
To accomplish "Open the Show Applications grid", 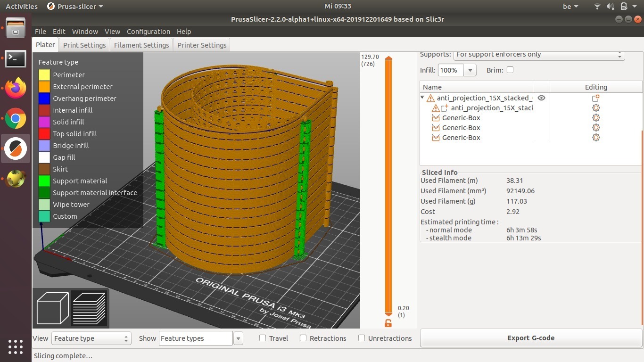I will [x=16, y=346].
